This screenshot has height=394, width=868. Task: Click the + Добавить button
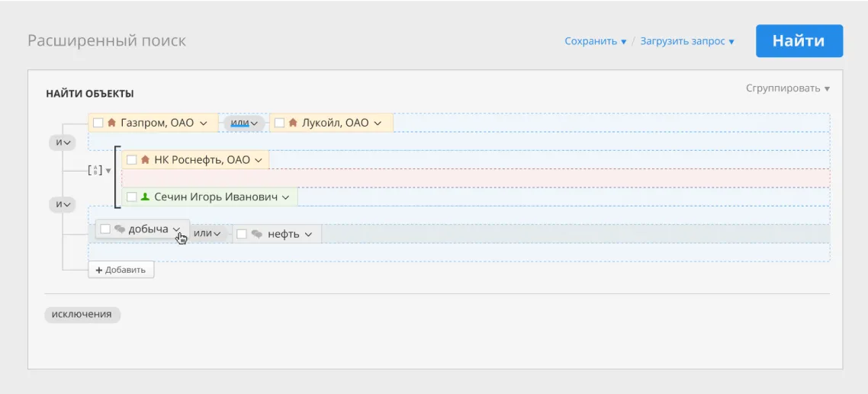(x=121, y=270)
